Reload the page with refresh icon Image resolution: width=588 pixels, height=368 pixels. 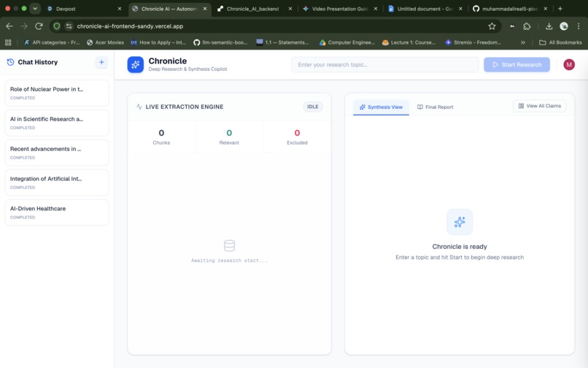(x=39, y=26)
